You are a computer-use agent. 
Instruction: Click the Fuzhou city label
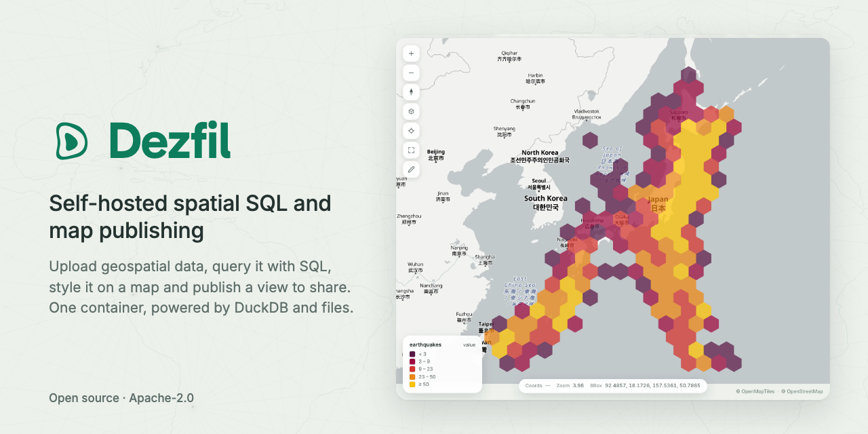[x=464, y=317]
